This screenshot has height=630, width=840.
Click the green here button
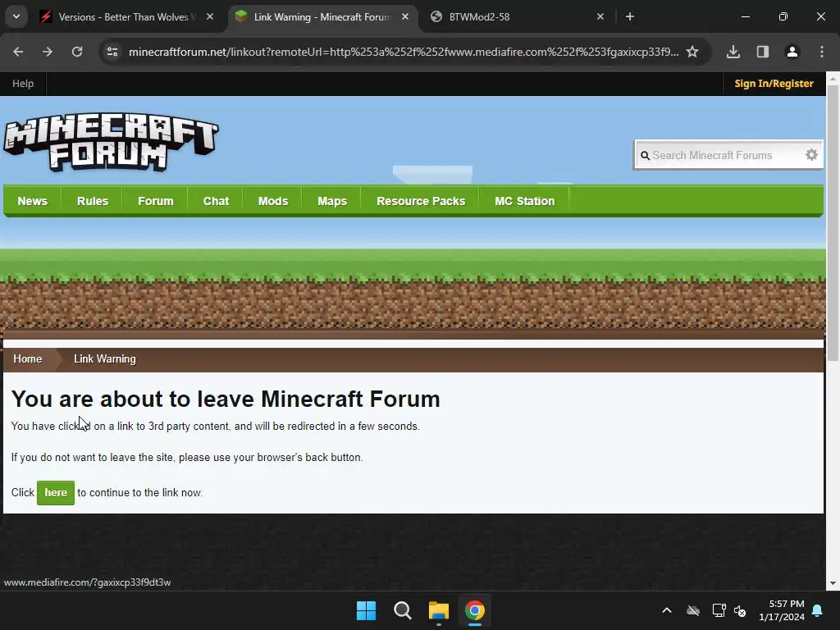[x=56, y=493]
